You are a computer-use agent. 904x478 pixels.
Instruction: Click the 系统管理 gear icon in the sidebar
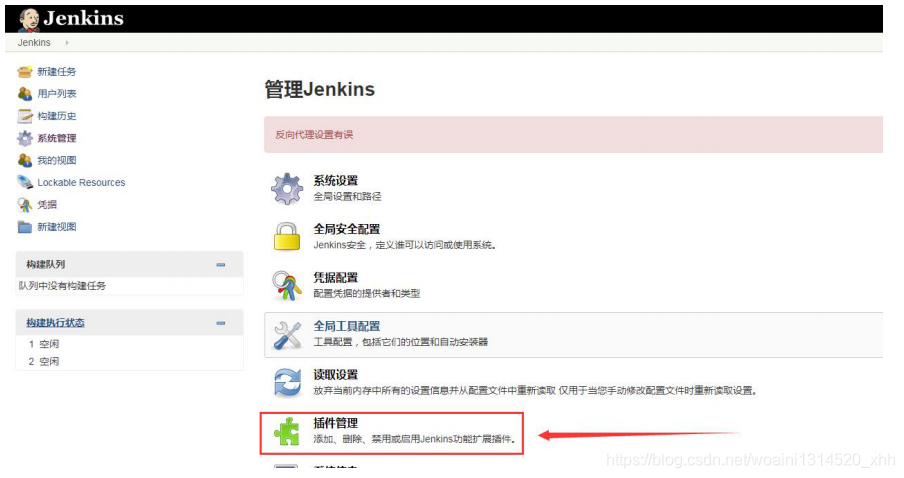(x=25, y=138)
